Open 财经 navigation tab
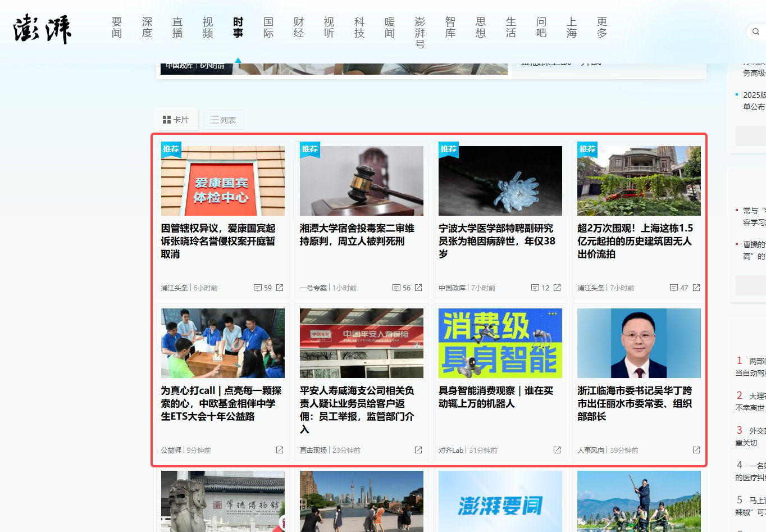This screenshot has width=766, height=532. [299, 28]
